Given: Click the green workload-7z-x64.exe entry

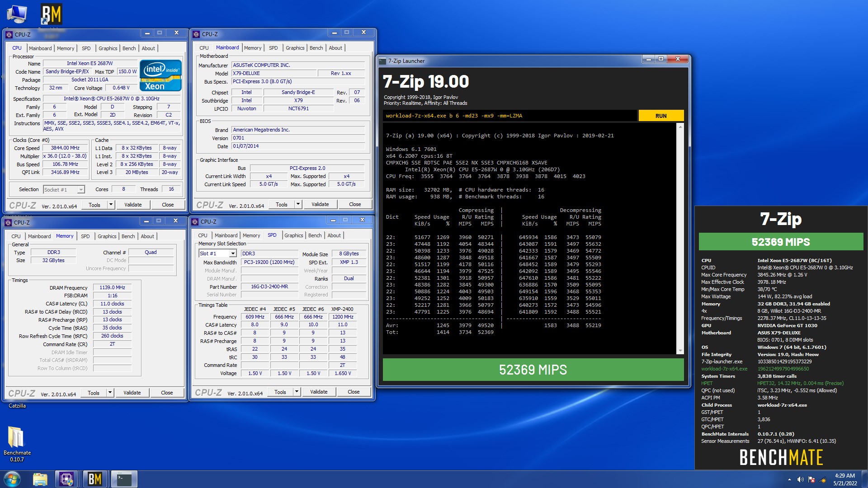Looking at the screenshot, I should (724, 369).
